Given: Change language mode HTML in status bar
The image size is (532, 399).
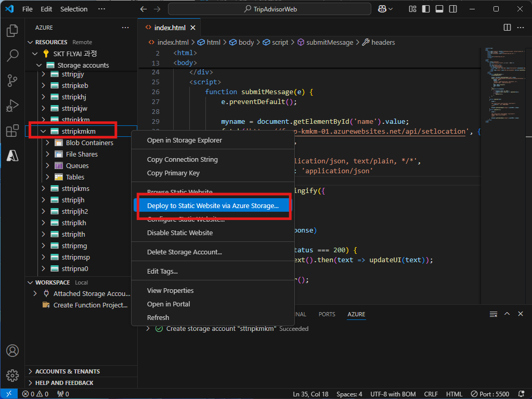Looking at the screenshot, I should 454,394.
